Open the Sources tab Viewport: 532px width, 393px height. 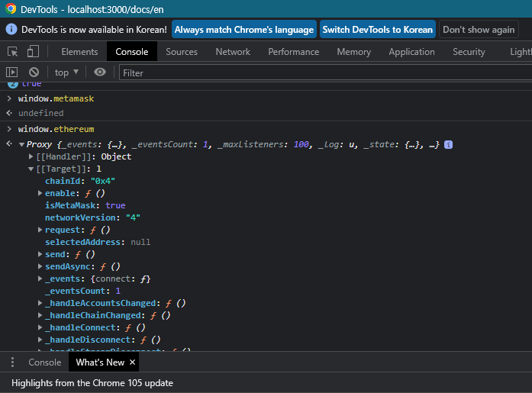coord(182,52)
